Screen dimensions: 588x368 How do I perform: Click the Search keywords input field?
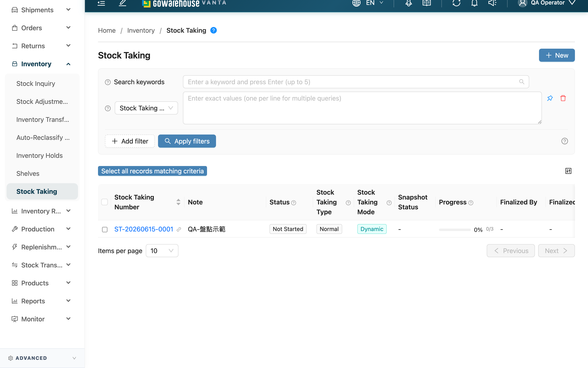tap(356, 82)
